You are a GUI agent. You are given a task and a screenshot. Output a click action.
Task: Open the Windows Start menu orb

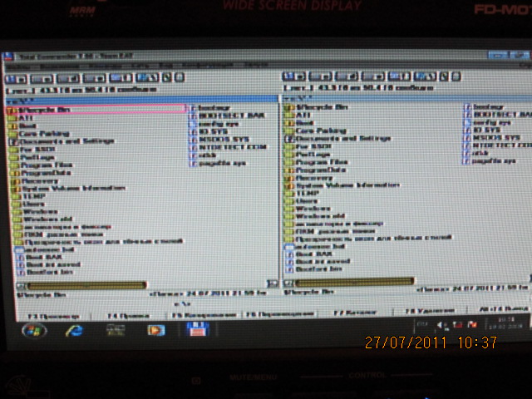[x=33, y=330]
